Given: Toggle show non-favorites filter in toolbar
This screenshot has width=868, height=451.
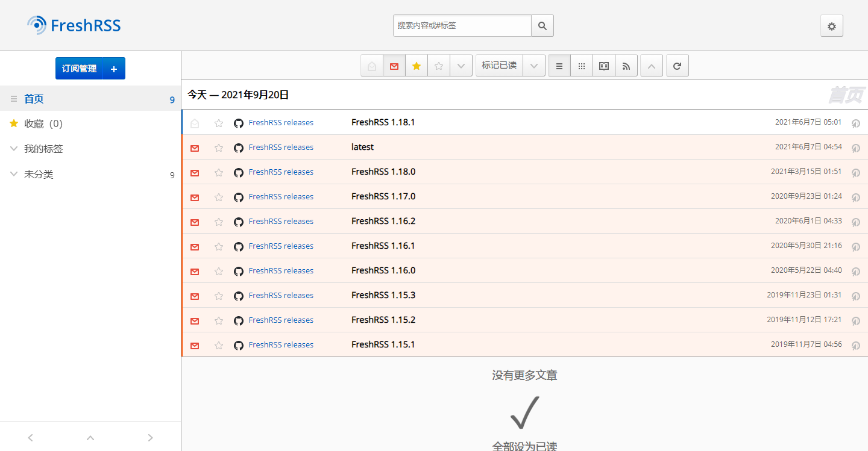Looking at the screenshot, I should 439,66.
